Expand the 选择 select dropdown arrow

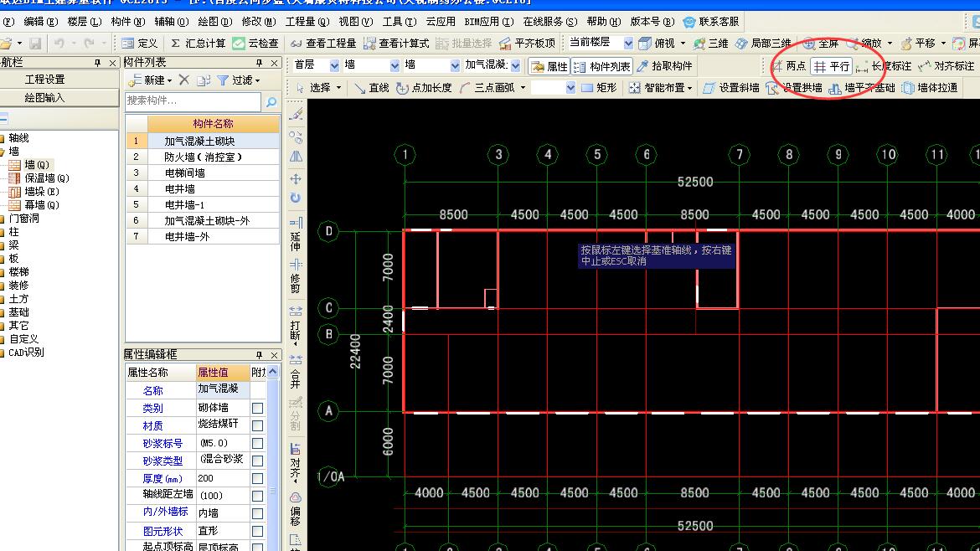click(x=338, y=88)
